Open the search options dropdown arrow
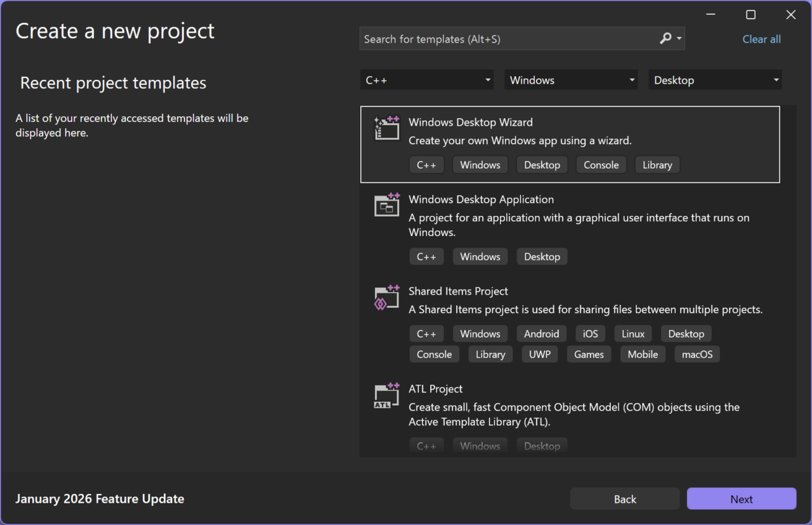Image resolution: width=812 pixels, height=525 pixels. click(x=679, y=39)
